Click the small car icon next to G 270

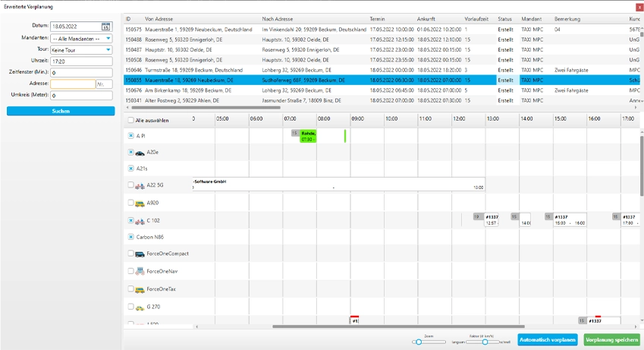pyautogui.click(x=140, y=307)
